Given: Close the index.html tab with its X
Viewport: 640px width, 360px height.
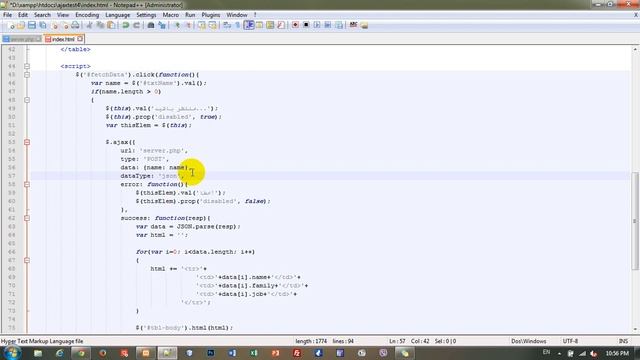Looking at the screenshot, I should tap(80, 39).
